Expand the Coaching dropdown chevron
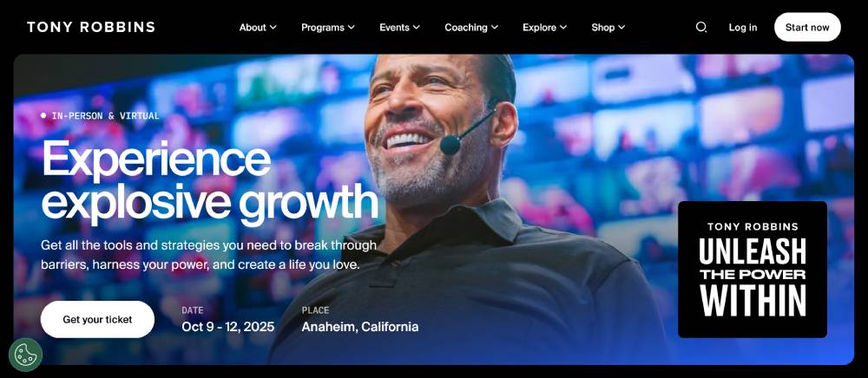The image size is (868, 378). [x=495, y=27]
